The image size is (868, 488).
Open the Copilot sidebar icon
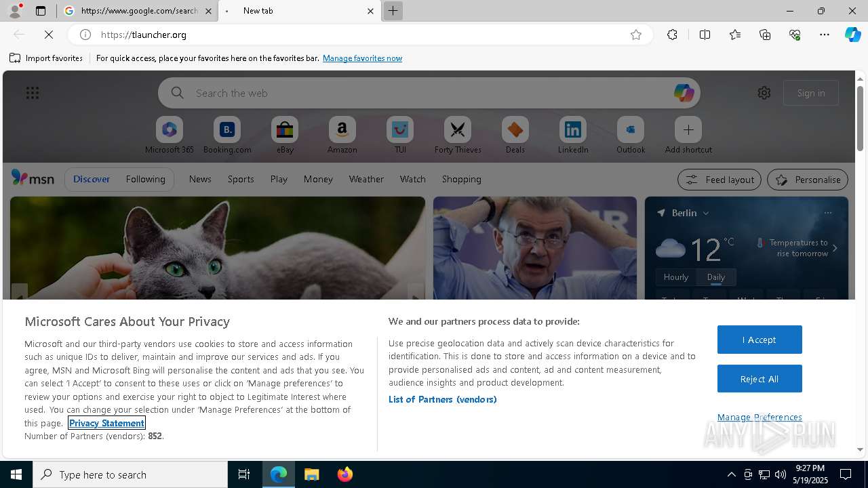[x=852, y=35]
